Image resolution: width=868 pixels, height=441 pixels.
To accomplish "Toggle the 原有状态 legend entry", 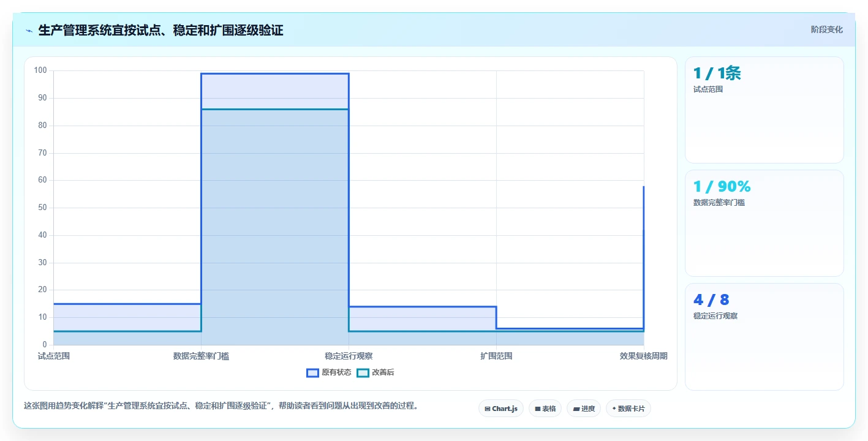I will click(x=329, y=372).
